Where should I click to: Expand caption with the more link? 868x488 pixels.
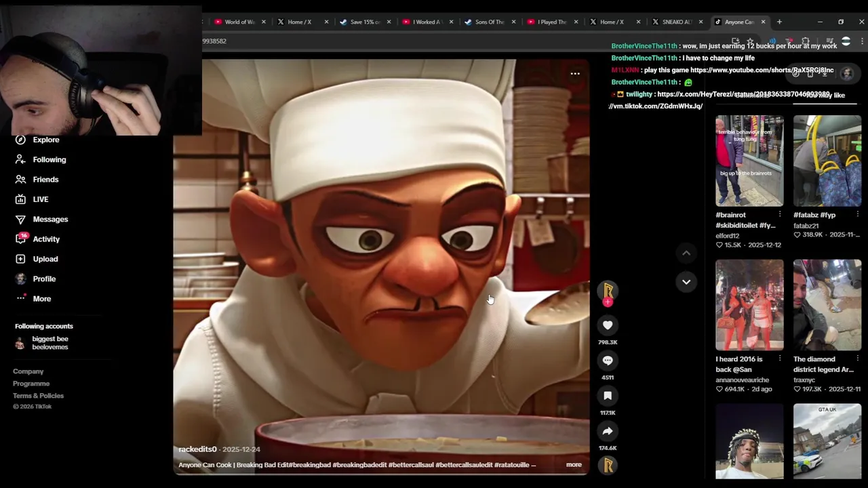click(574, 465)
